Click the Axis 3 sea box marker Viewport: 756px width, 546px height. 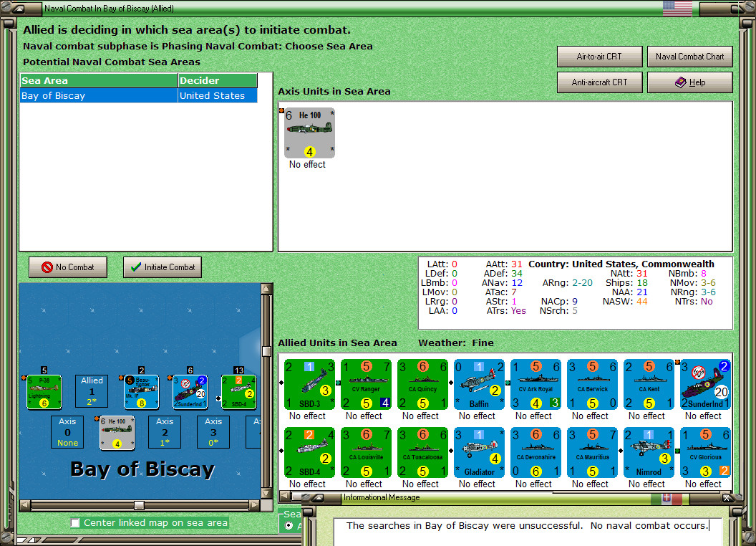coord(213,432)
